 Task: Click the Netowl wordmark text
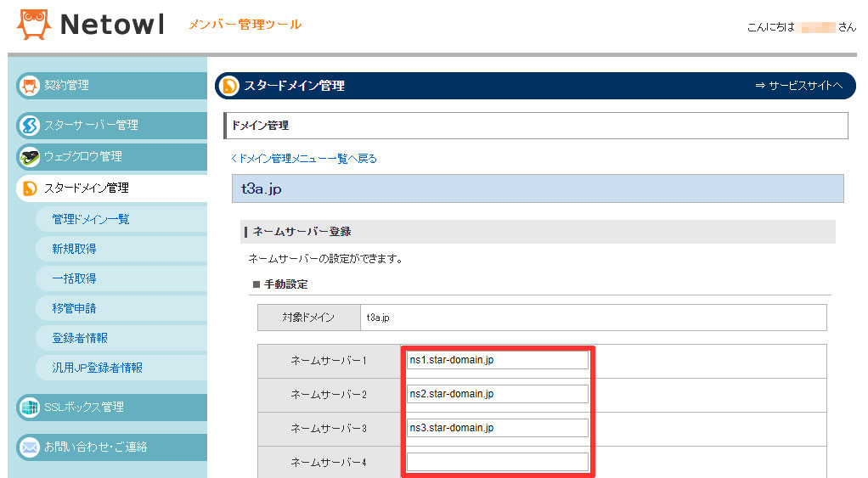point(112,25)
